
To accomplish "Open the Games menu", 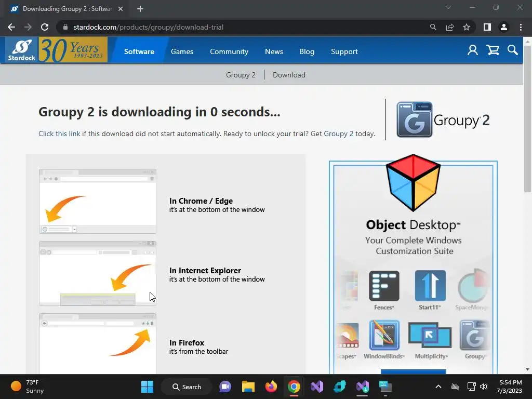I will (182, 51).
